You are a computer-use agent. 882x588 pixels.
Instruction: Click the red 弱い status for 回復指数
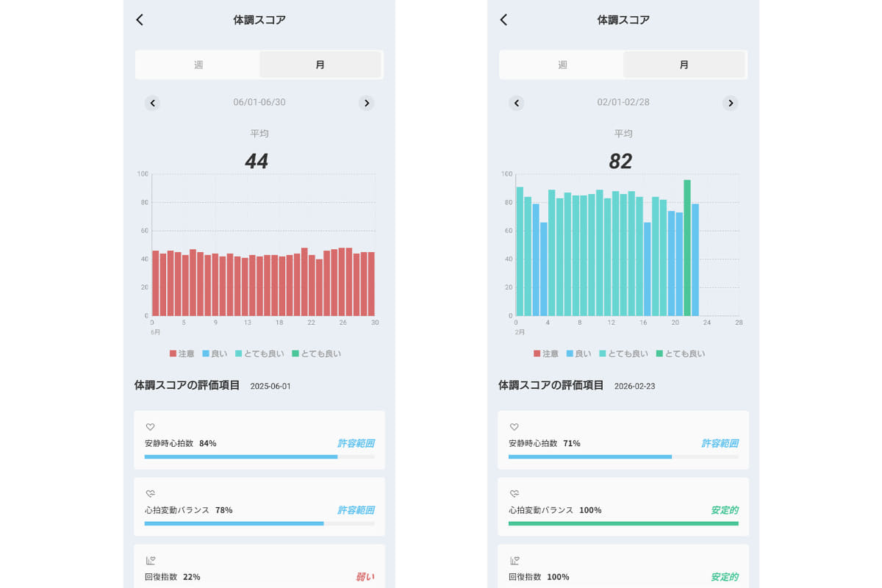click(x=366, y=576)
